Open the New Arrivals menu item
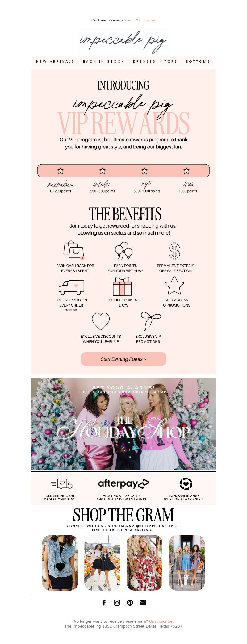247x644 pixels. pyautogui.click(x=55, y=61)
